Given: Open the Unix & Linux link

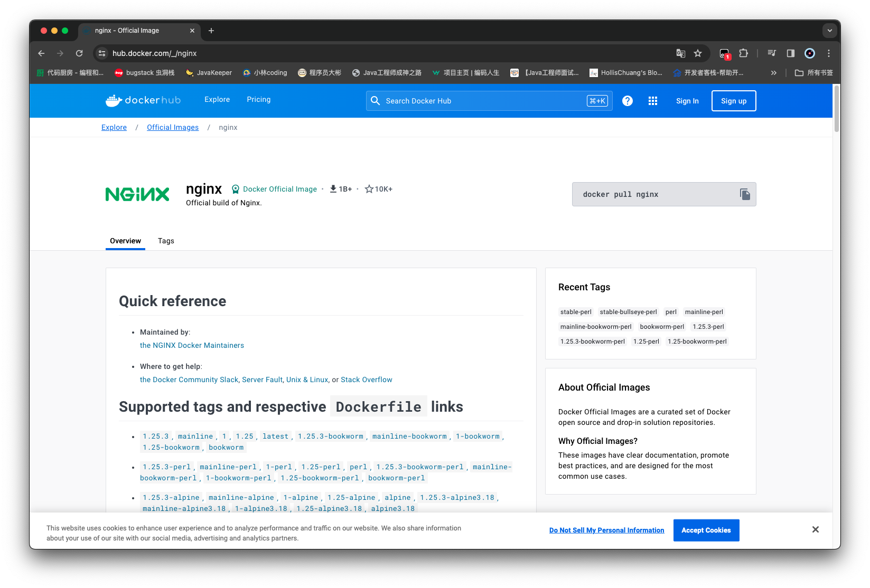Looking at the screenshot, I should point(307,380).
